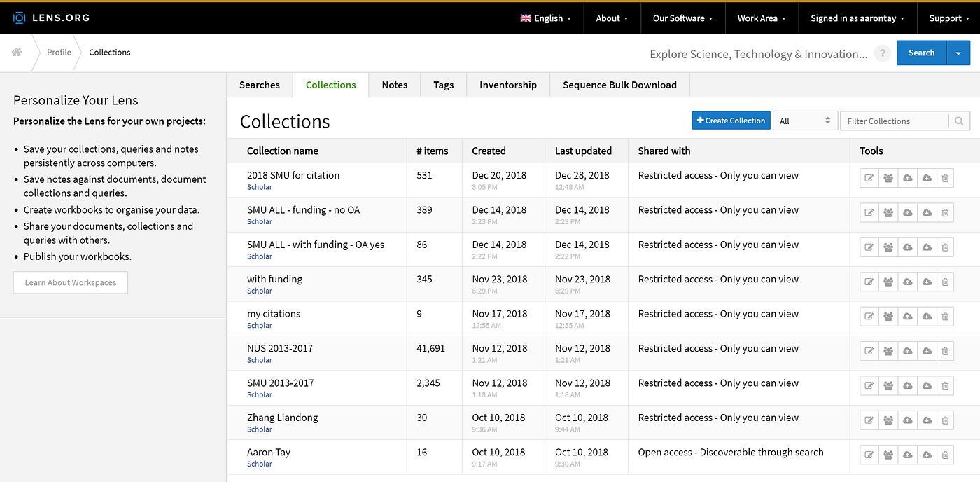Delete the 'Aaron Tay' collection
The height and width of the screenshot is (482, 980).
pos(945,455)
